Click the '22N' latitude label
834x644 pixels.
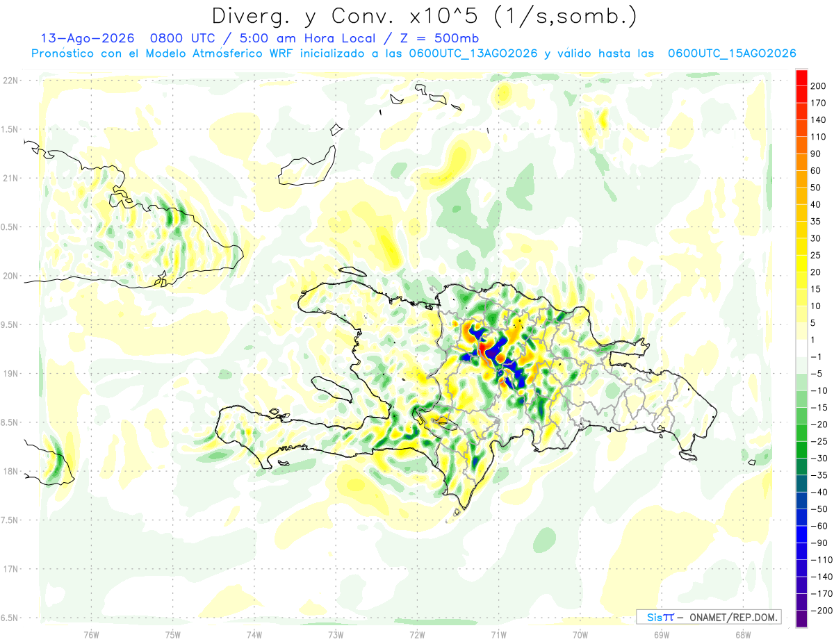click(10, 81)
